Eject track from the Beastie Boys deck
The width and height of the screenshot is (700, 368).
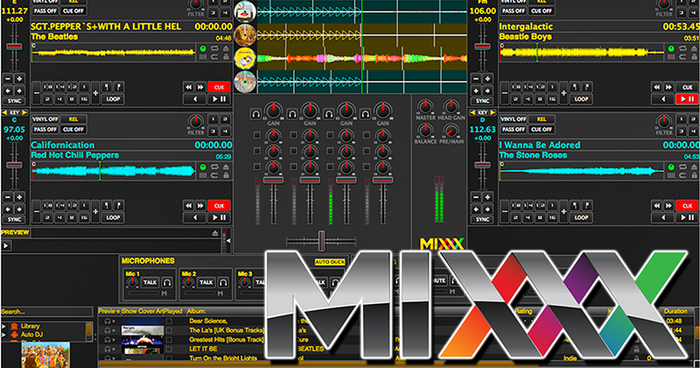click(x=694, y=48)
